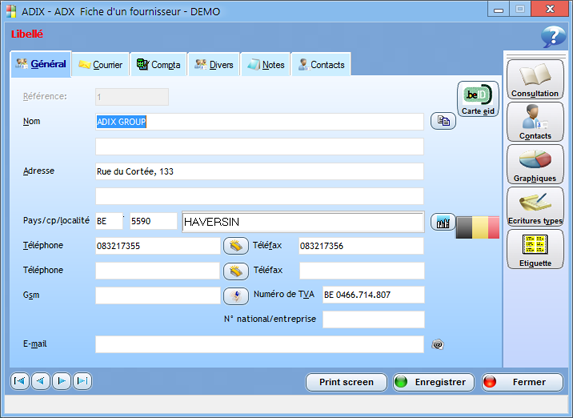
Task: Click the dial icon next to first Téléphone
Action: point(236,246)
